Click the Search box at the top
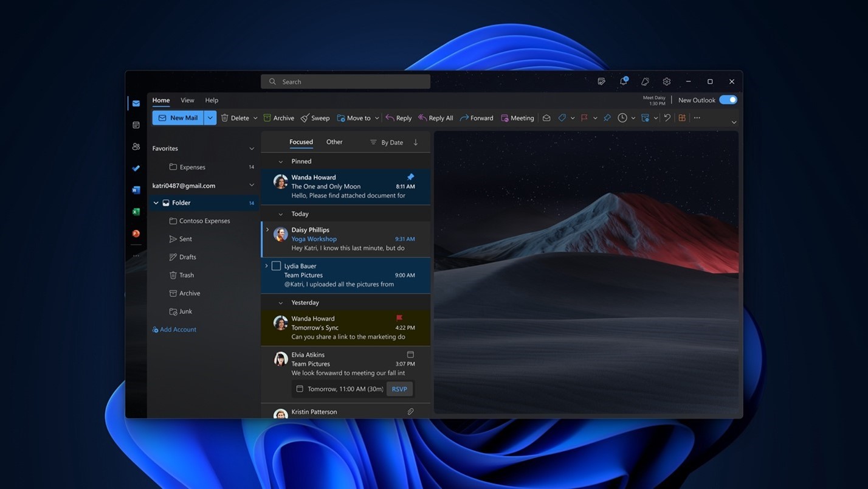This screenshot has height=489, width=868. (x=345, y=81)
